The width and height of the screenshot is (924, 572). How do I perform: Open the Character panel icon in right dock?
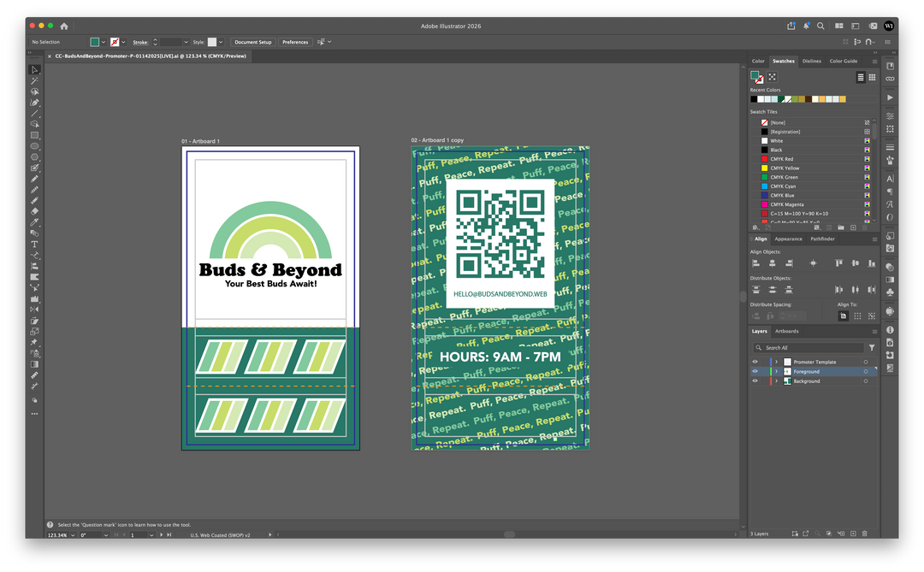pos(890,179)
